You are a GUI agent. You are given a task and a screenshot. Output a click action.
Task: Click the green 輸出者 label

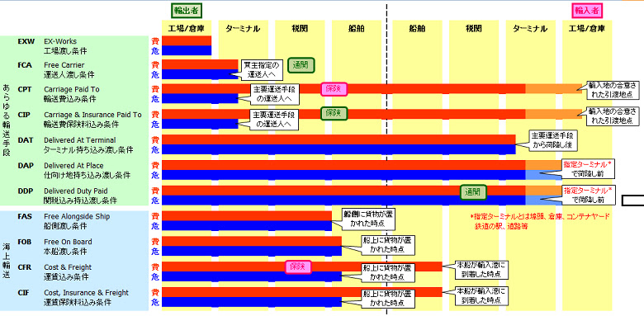pos(187,10)
